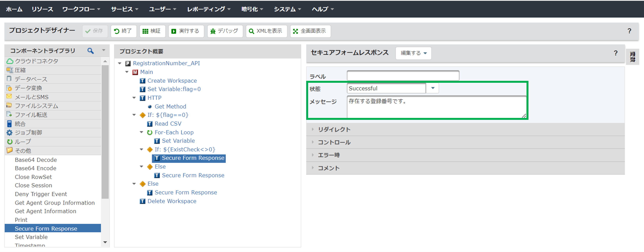Select the Delete Workspace task

[172, 201]
